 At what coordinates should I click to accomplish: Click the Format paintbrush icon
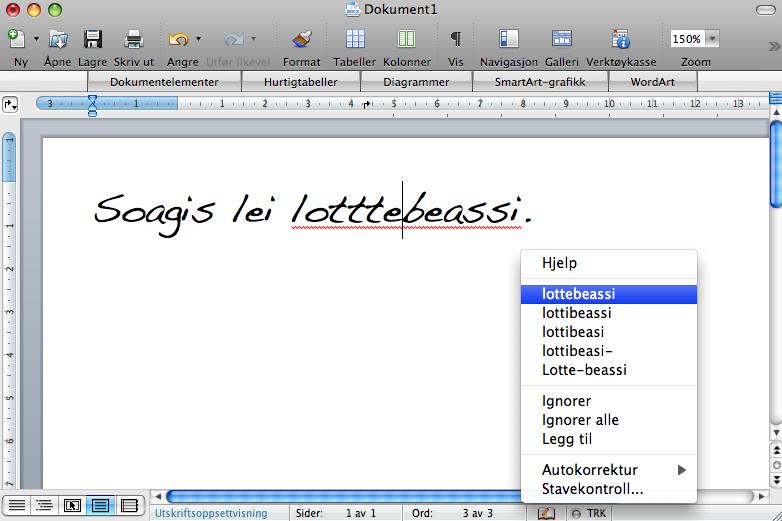302,39
